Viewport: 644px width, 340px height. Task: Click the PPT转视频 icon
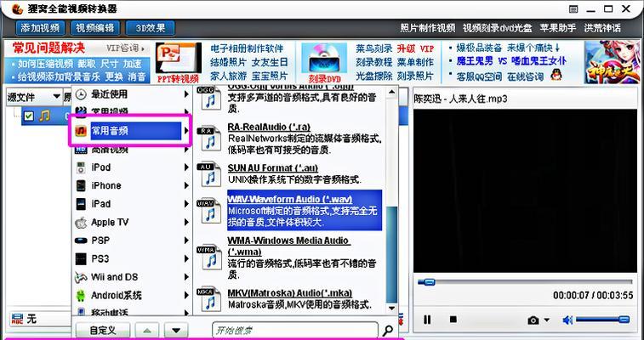point(179,59)
